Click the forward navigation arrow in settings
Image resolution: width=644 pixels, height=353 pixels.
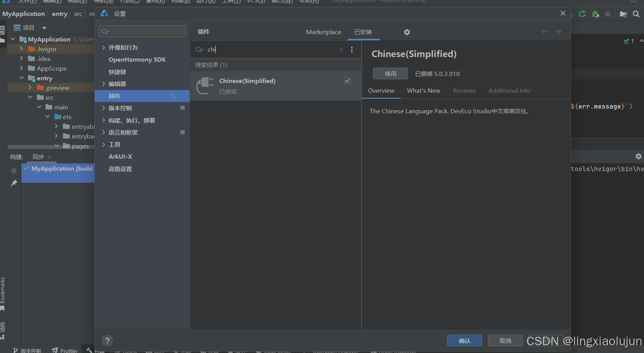click(558, 31)
